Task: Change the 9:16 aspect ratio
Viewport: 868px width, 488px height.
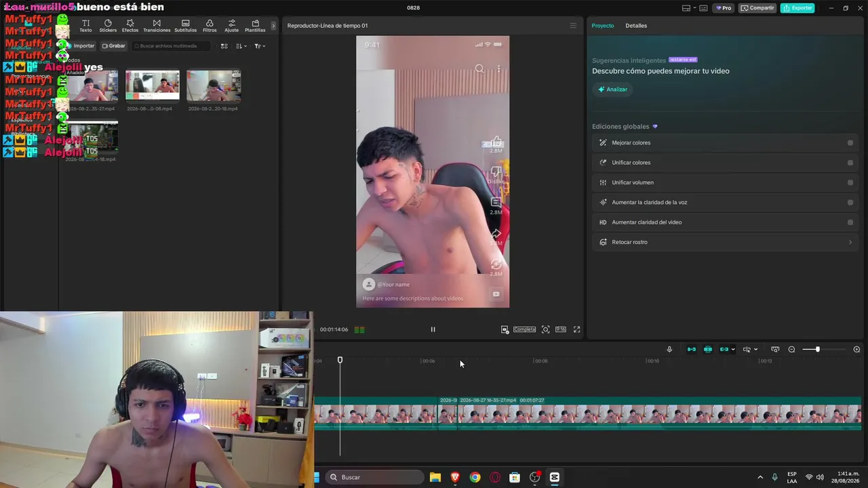Action: point(561,329)
